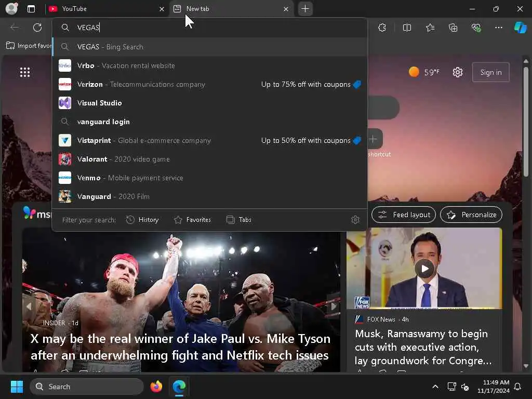Open the Musk, Ramaswamy headline

(x=423, y=347)
